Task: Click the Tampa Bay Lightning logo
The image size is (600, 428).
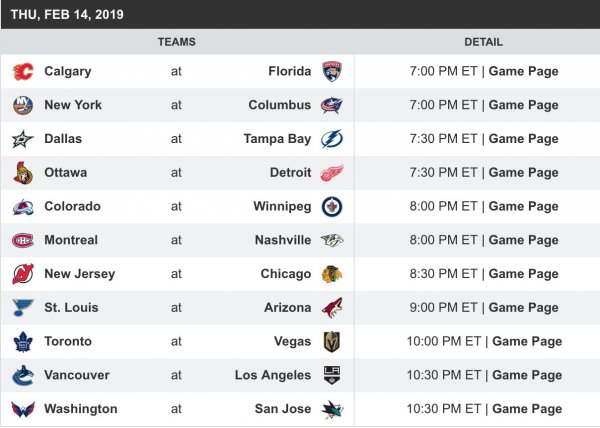Action: pos(331,139)
